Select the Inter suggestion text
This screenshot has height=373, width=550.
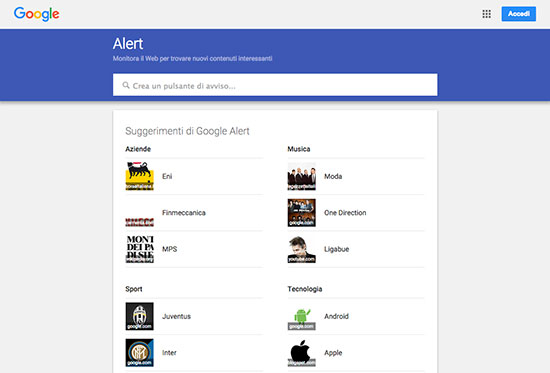tap(169, 353)
